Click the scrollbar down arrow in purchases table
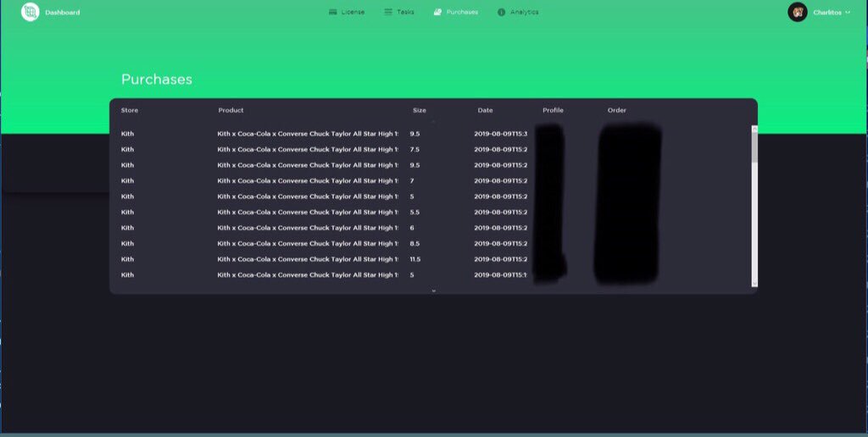The height and width of the screenshot is (437, 868). tap(754, 283)
